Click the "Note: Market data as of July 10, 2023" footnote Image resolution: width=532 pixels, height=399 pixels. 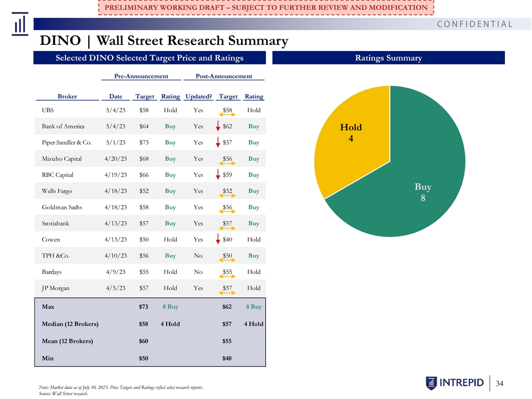pyautogui.click(x=121, y=387)
